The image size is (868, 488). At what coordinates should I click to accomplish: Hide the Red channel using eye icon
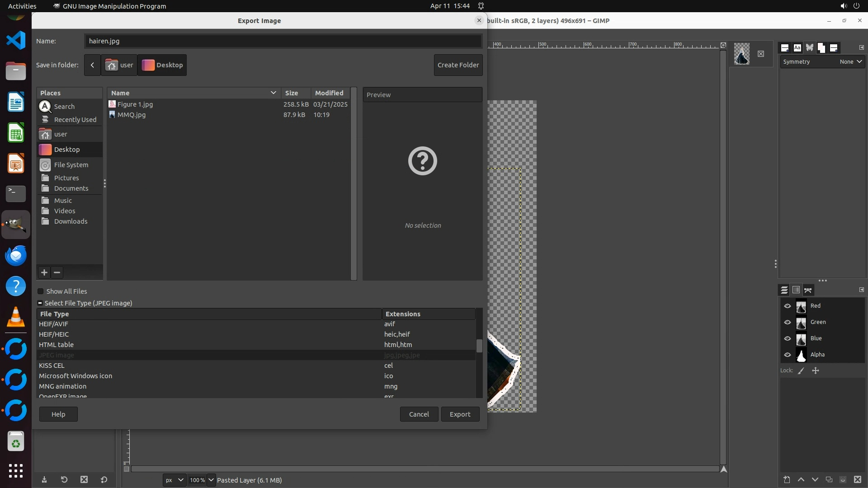[788, 306]
